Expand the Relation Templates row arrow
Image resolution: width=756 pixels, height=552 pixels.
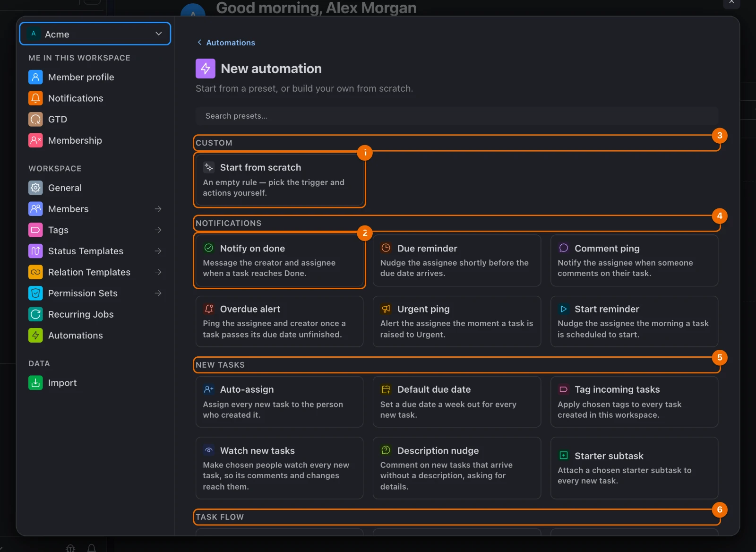tap(158, 272)
